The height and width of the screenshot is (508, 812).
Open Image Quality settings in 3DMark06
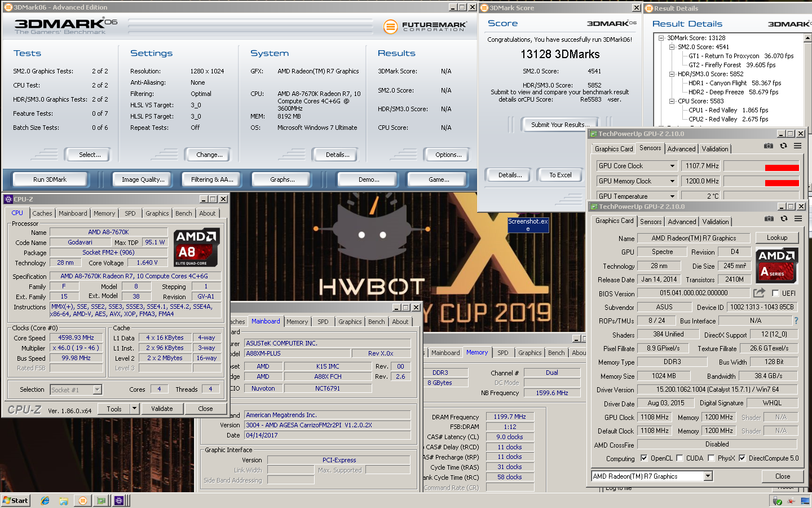[x=143, y=179]
